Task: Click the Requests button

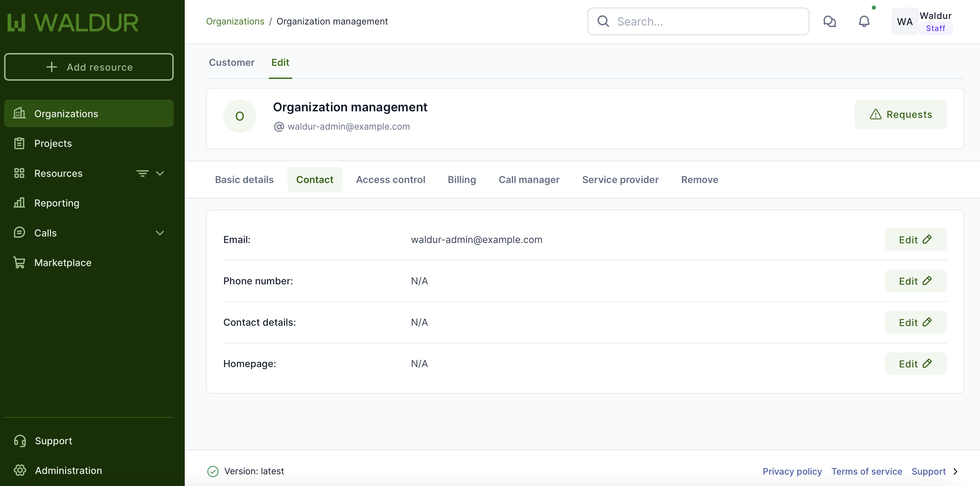Action: click(x=900, y=114)
